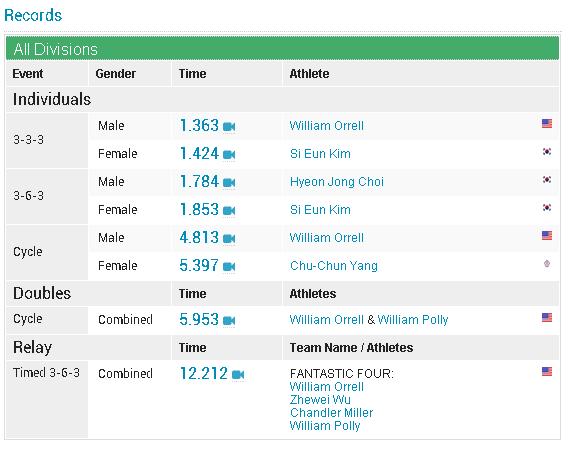The height and width of the screenshot is (450, 569).
Task: Select Zhewei Wu in relay team
Action: pyautogui.click(x=320, y=400)
